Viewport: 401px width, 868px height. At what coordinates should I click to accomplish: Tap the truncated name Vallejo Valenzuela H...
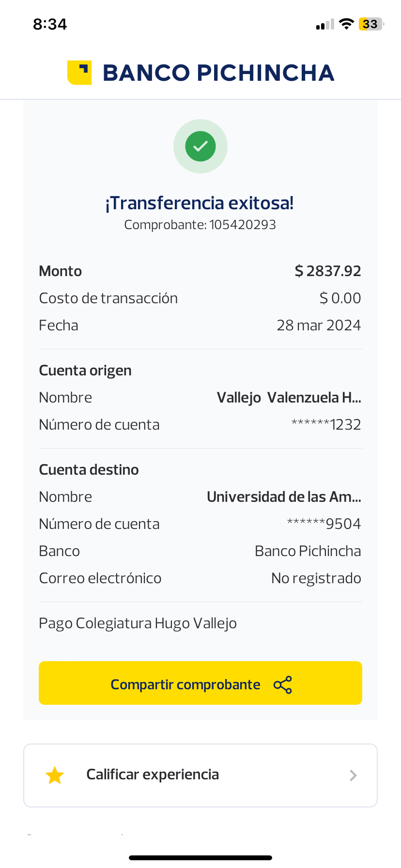pyautogui.click(x=289, y=398)
